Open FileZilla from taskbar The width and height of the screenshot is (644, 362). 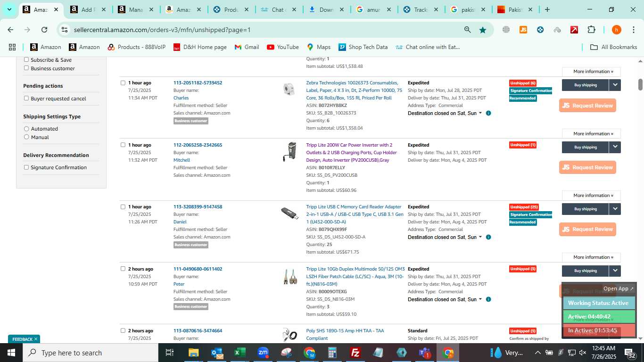tap(355, 353)
